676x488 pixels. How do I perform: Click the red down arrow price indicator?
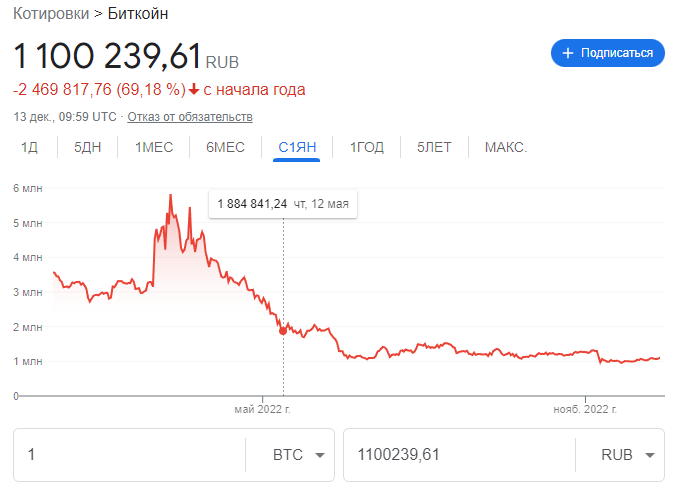194,90
